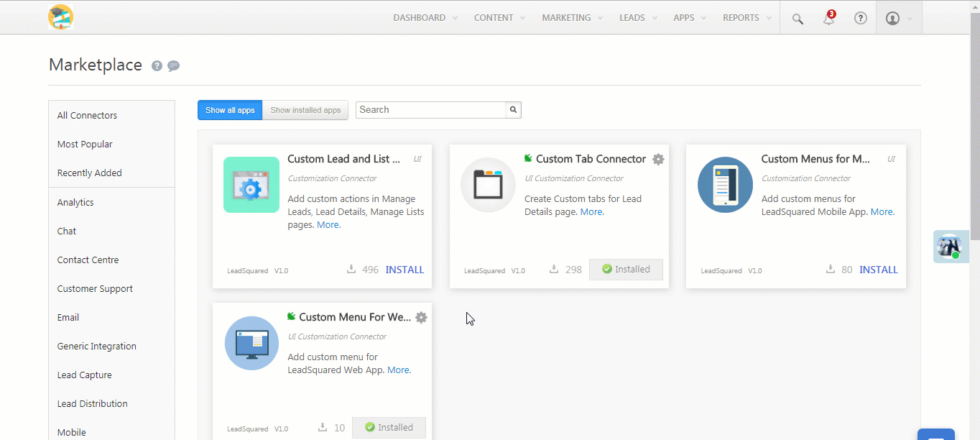980x440 pixels.
Task: Open settings gear on Custom Menu For Web card
Action: [x=421, y=317]
